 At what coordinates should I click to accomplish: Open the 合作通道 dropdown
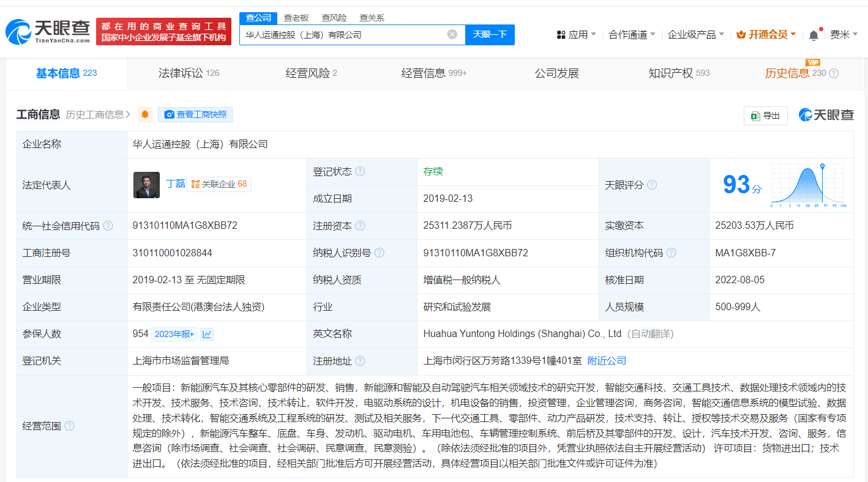tap(631, 35)
